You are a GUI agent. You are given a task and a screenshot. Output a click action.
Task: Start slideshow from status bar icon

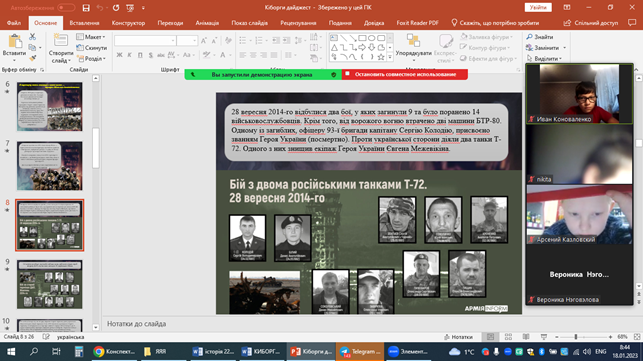pyautogui.click(x=544, y=337)
